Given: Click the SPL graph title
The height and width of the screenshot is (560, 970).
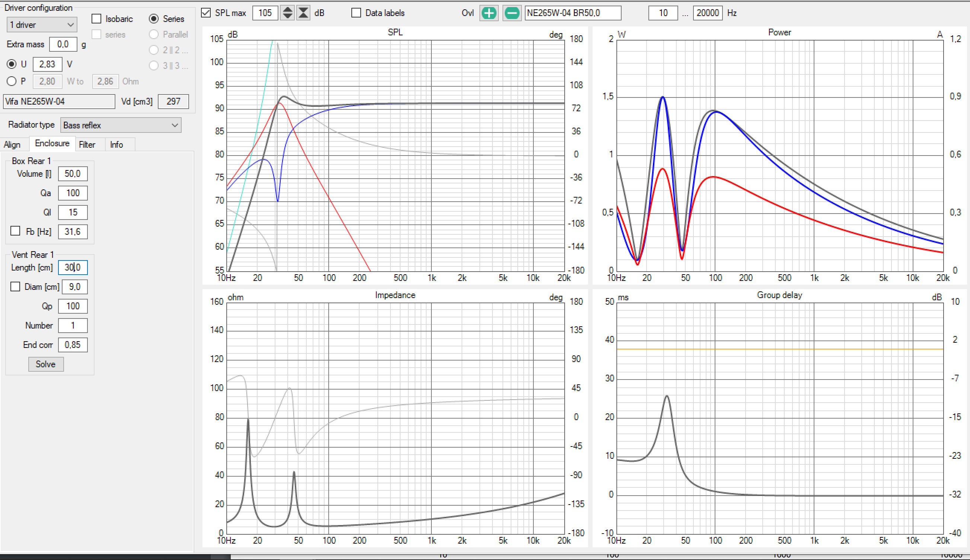Looking at the screenshot, I should (395, 32).
